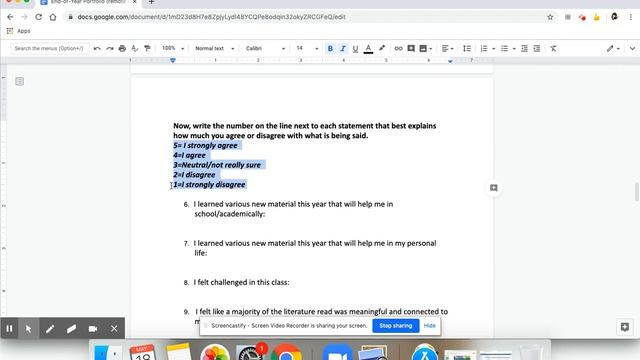Go forward in the browser
Screen dimensions: 640x360
point(24,17)
